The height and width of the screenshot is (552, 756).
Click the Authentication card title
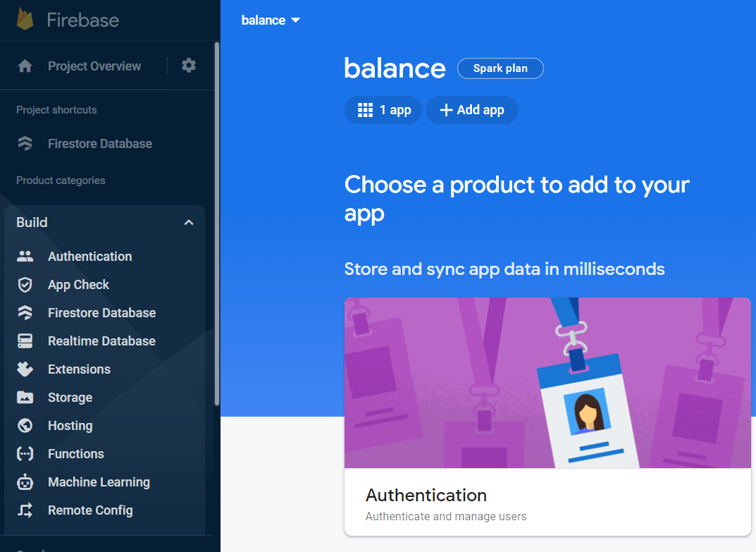[x=426, y=495]
